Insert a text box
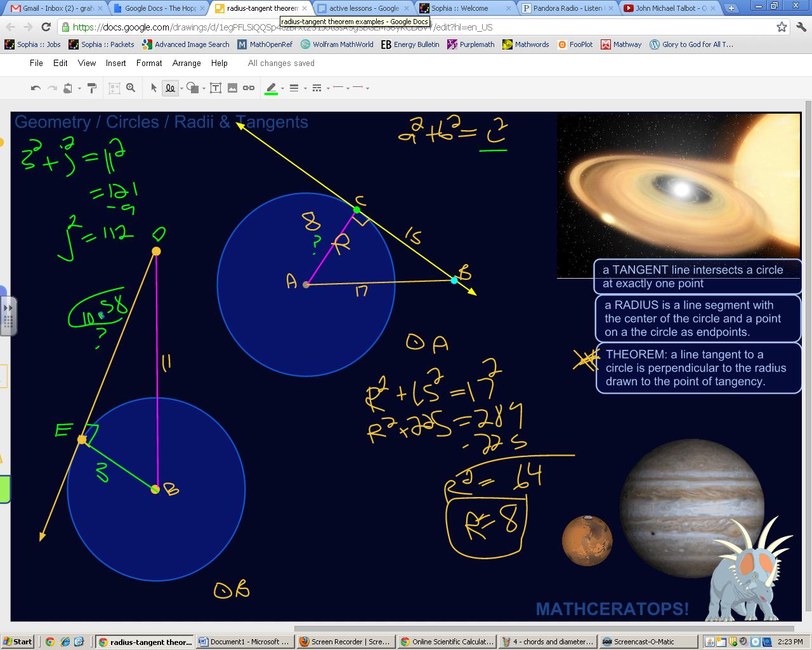812x650 pixels. point(216,88)
